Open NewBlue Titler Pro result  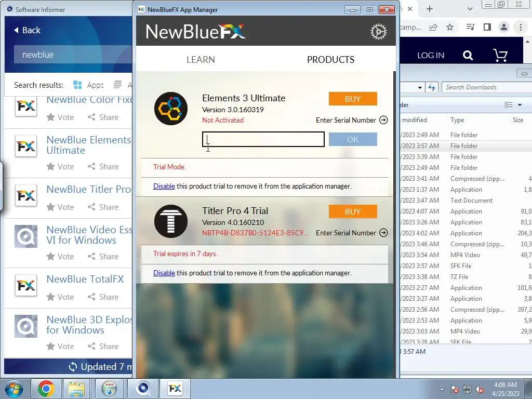88,189
